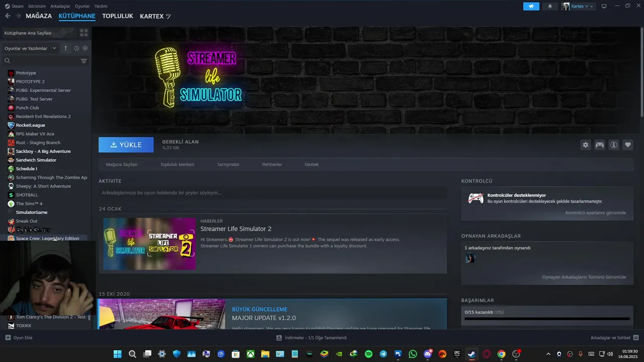Image resolution: width=644 pixels, height=362 pixels.
Task: Click Oyun Ekle button
Action: (19, 338)
